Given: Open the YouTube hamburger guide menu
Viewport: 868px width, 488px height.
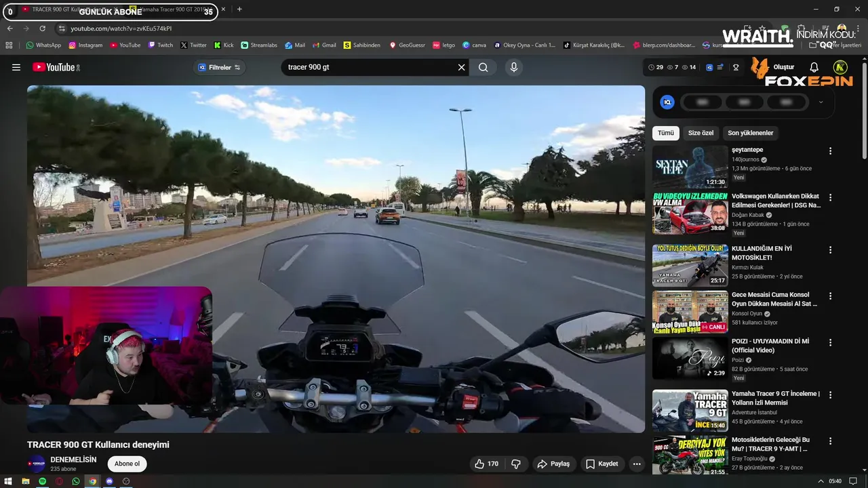Looking at the screenshot, I should click(x=16, y=67).
